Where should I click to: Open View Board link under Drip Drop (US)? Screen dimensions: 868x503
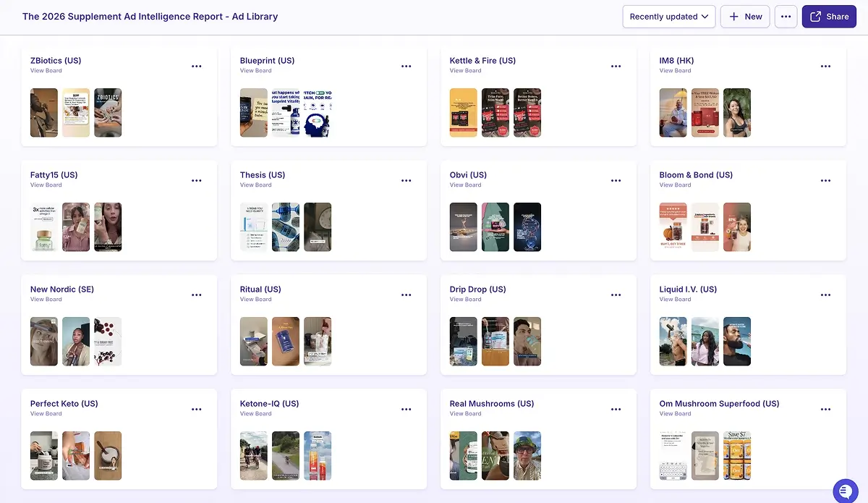466,300
